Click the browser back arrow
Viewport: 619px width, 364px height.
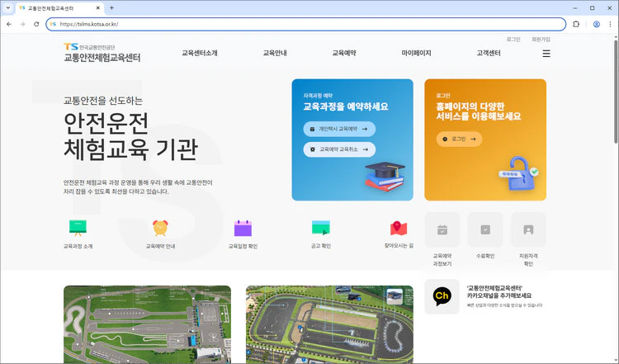[x=9, y=24]
